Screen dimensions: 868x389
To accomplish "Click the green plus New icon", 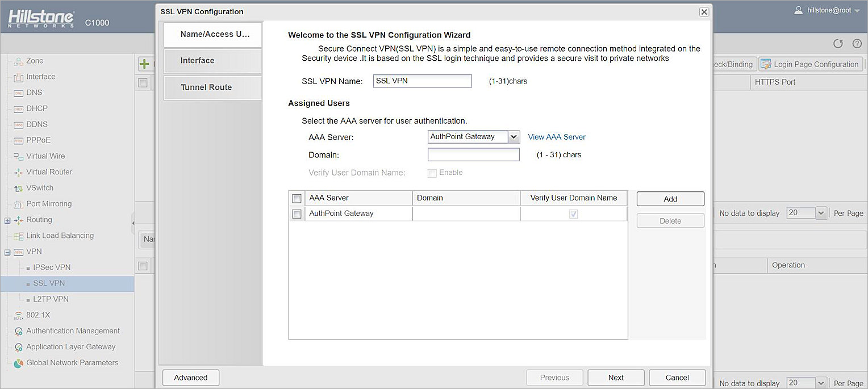I will [144, 64].
